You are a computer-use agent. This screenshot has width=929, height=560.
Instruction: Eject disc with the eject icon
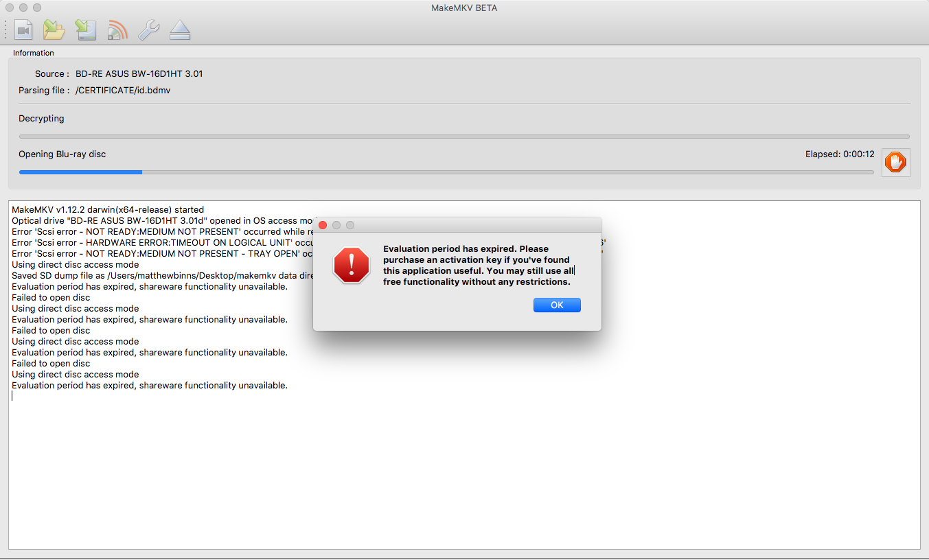tap(180, 30)
